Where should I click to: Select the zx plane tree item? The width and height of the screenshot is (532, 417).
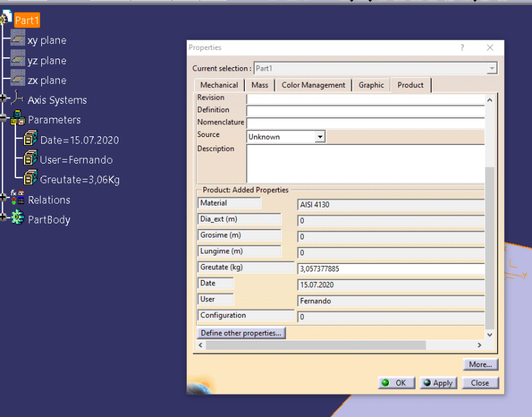[47, 80]
